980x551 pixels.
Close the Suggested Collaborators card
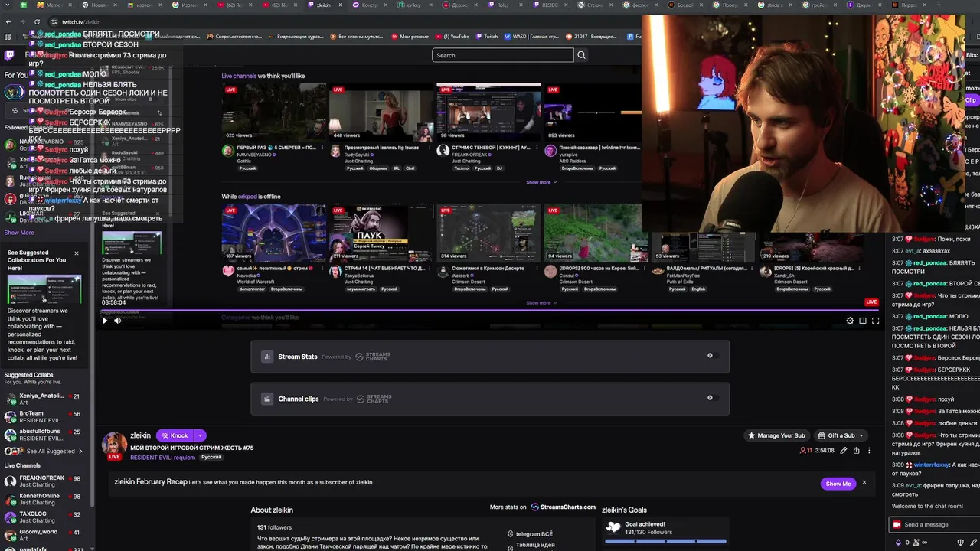click(x=77, y=253)
